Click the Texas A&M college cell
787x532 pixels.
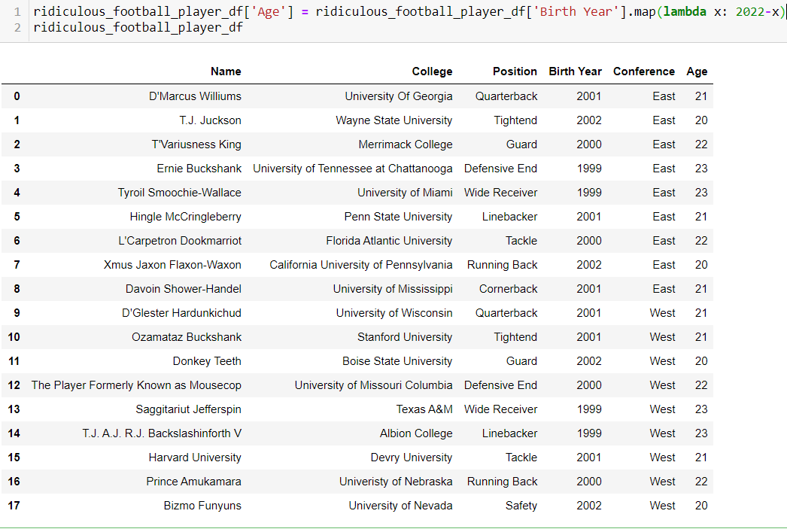pos(424,409)
